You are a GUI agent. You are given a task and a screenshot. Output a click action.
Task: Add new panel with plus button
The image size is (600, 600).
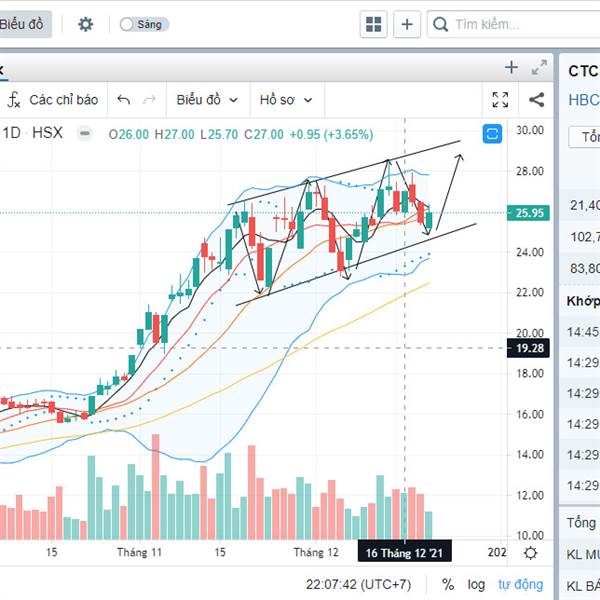coord(407,24)
